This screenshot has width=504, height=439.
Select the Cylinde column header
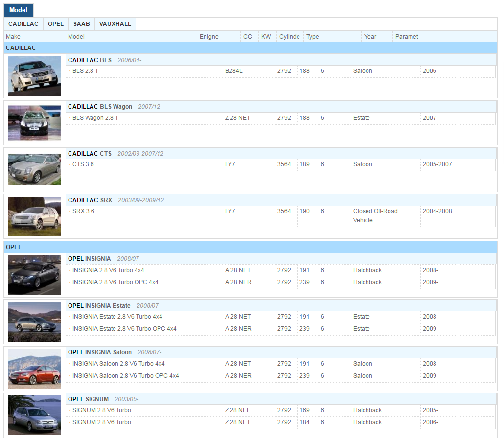tap(289, 37)
